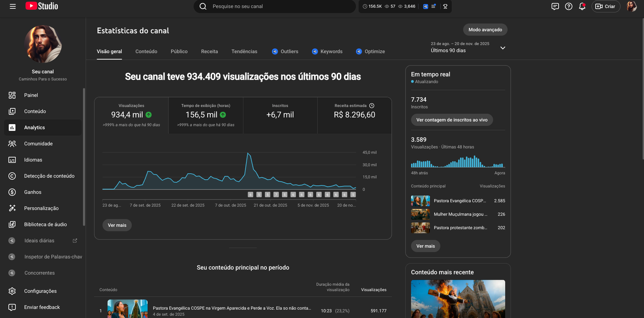Click Ver contagem de inscritos ao vivo
This screenshot has width=644, height=318.
point(452,120)
